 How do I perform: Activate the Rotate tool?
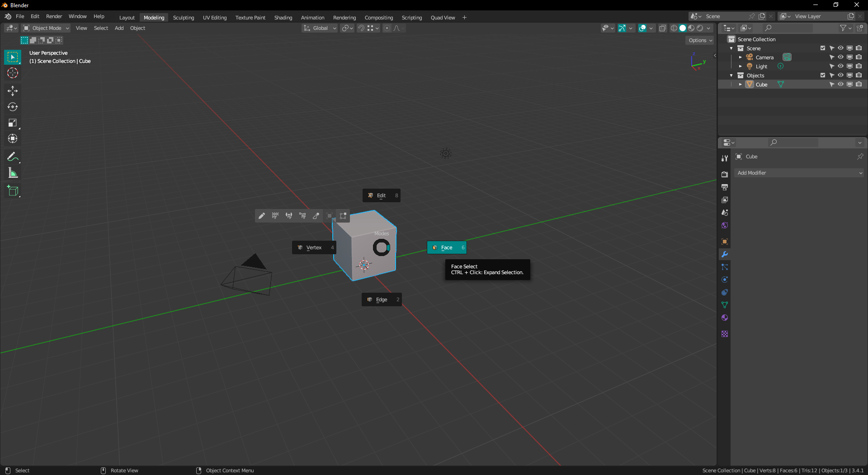(x=12, y=107)
